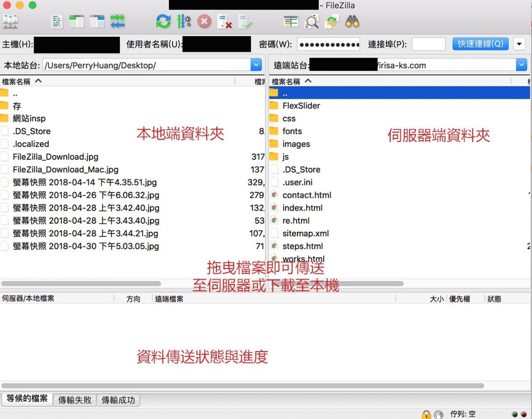This screenshot has width=532, height=419.
Task: Select 螢幕快照 2018-04-14 下午4.35.51.jpg
Action: coord(133,182)
